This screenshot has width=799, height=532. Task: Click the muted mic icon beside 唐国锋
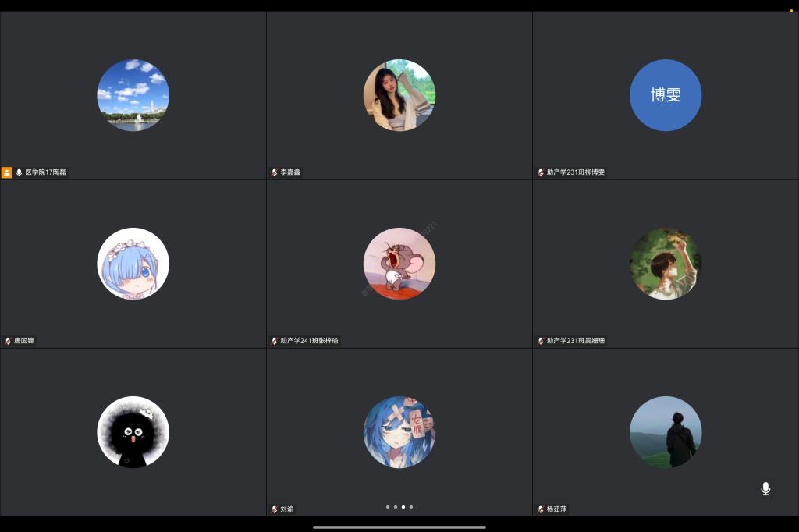8,341
